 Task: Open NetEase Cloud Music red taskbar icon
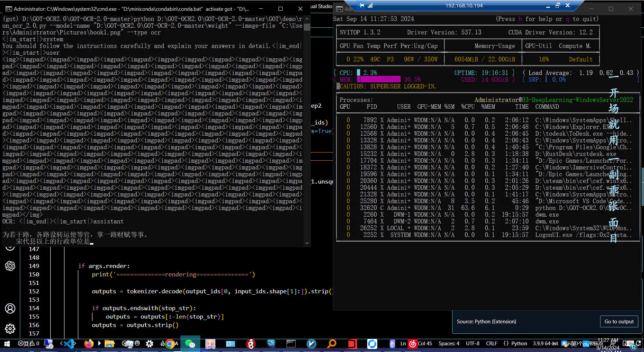[x=413, y=344]
